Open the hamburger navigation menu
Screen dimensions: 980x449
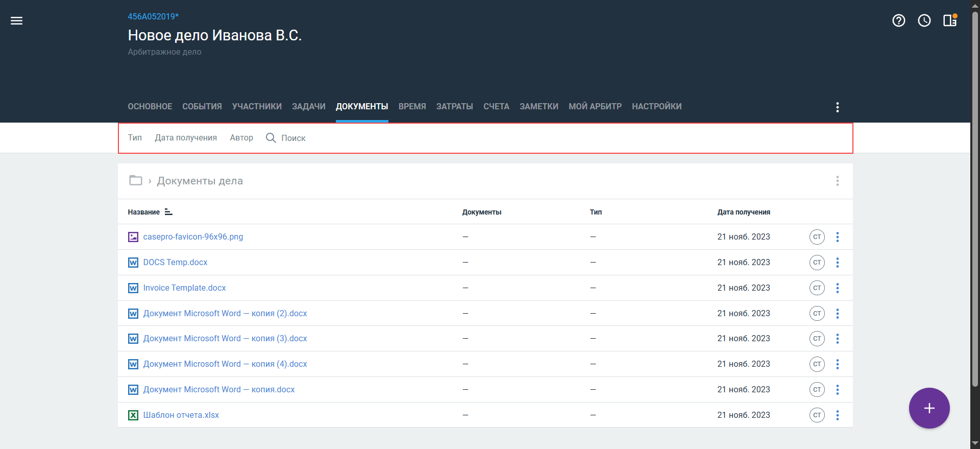17,21
